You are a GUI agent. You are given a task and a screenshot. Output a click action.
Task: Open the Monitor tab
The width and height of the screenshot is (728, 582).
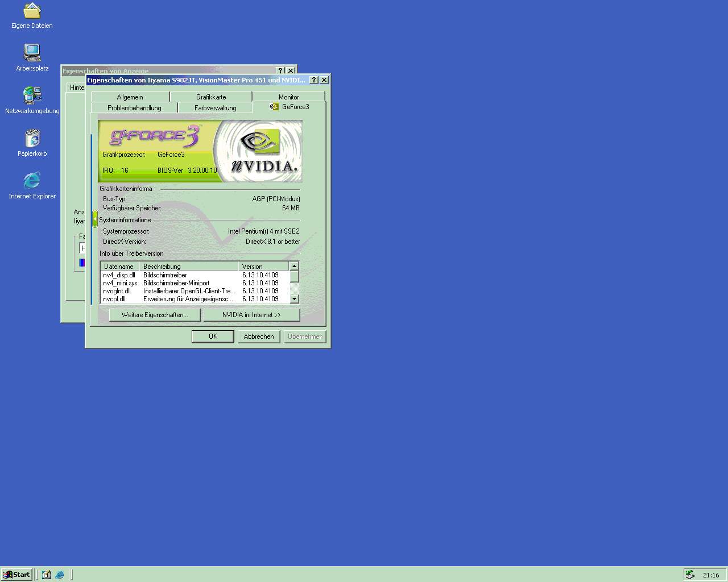coord(288,97)
